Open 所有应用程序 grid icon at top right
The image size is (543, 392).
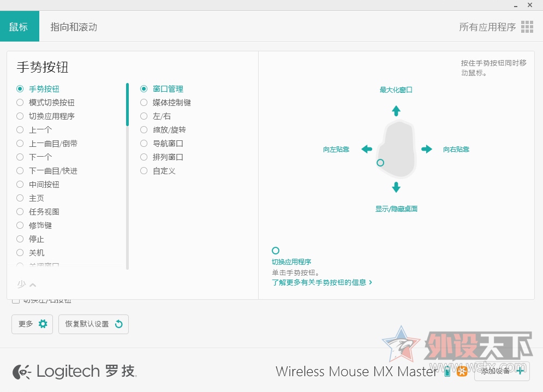(527, 26)
